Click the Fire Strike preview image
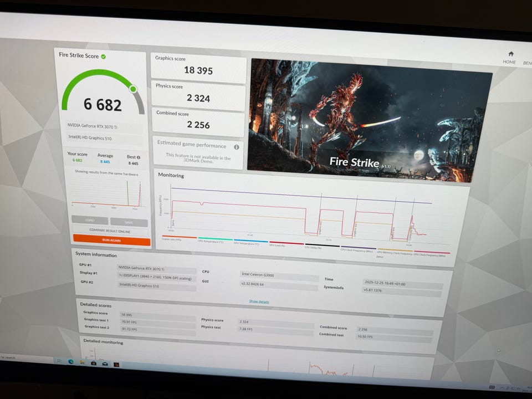Screen dimensions: 532x399 coord(369,119)
